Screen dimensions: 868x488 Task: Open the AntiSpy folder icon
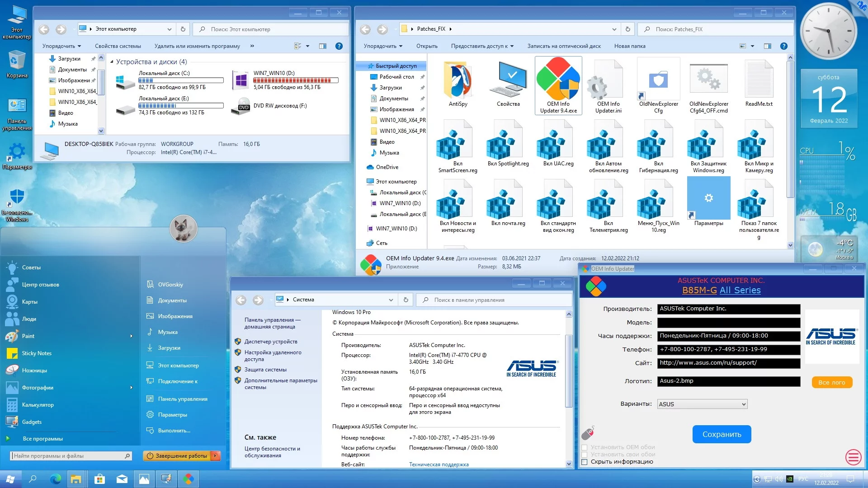pos(458,81)
